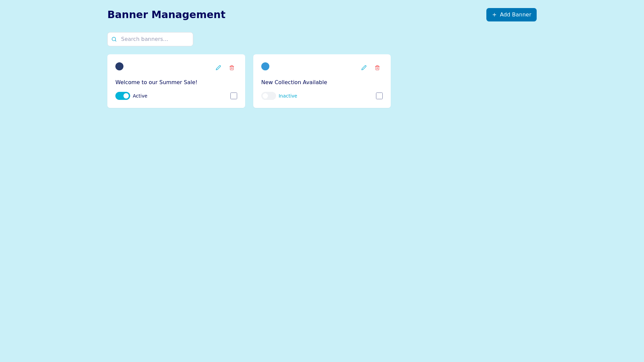Click the search magnifier icon
Image resolution: width=644 pixels, height=362 pixels.
click(x=114, y=39)
